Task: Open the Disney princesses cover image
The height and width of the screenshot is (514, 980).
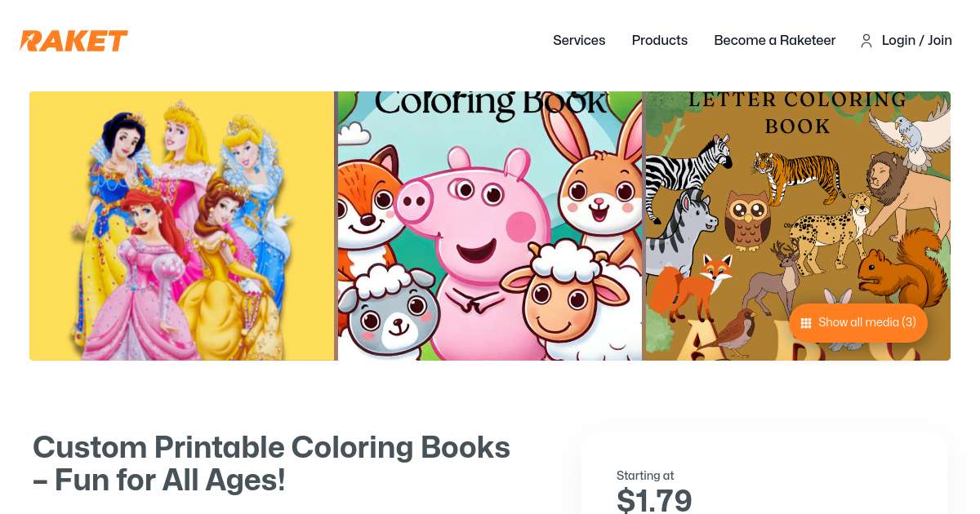Action: (181, 226)
